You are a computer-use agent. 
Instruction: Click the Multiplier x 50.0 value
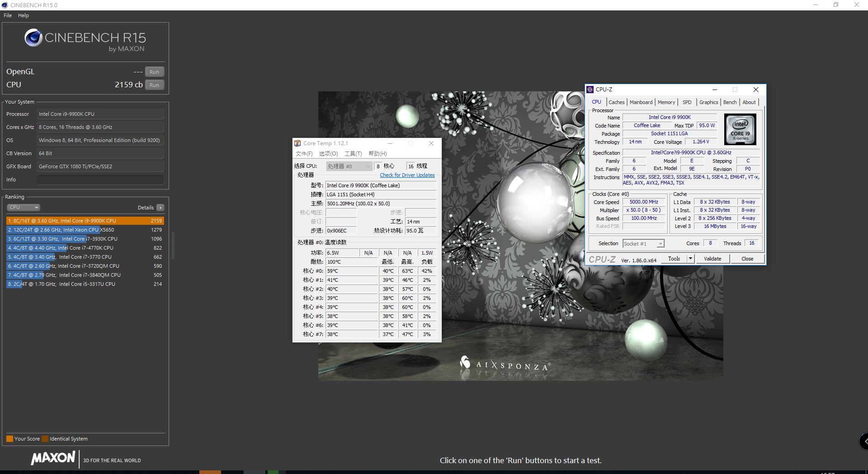click(x=644, y=210)
